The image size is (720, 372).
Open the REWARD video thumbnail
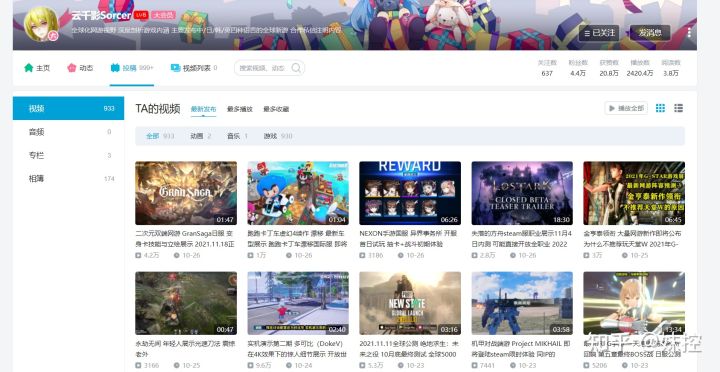point(410,193)
